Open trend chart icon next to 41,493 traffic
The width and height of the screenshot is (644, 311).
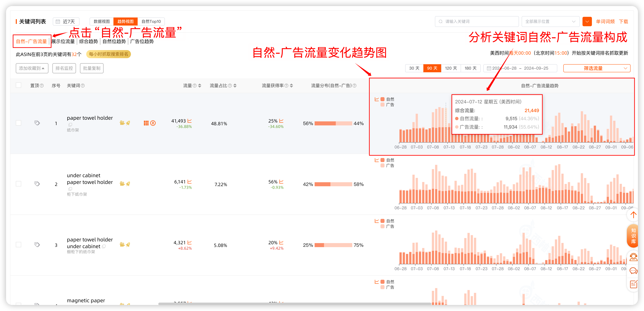[x=190, y=121]
